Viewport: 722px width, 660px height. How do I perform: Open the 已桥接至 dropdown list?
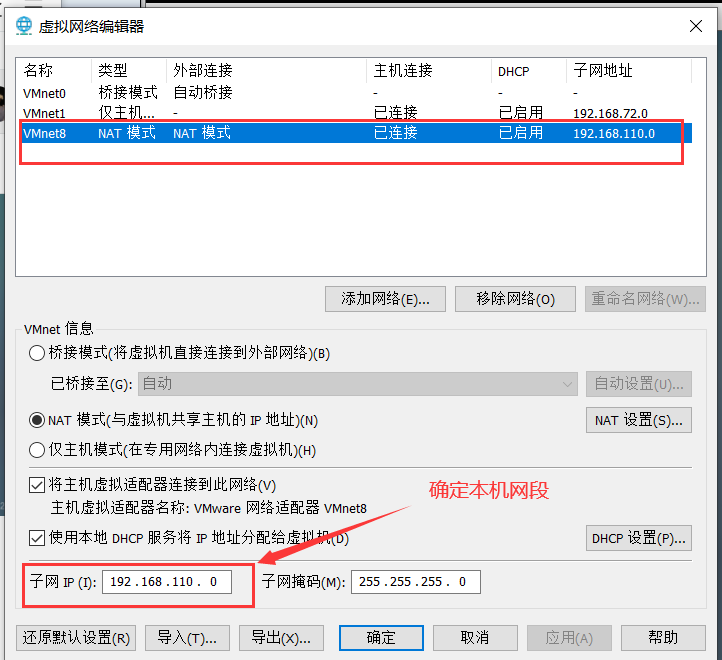[x=358, y=384]
